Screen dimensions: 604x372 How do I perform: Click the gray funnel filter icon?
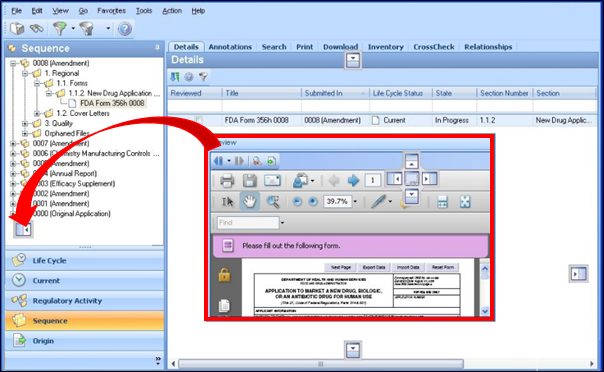tap(87, 28)
